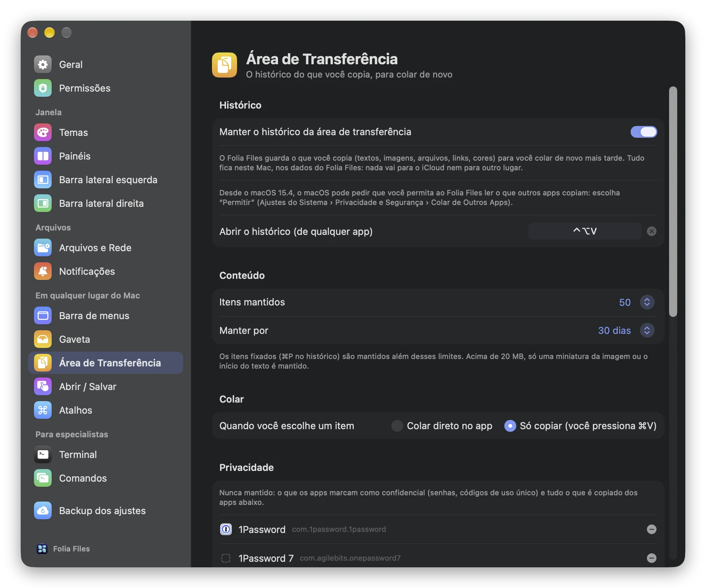The height and width of the screenshot is (588, 706).
Task: Click the com.agilebits.onepassword7 bundle identifier
Action: point(350,558)
